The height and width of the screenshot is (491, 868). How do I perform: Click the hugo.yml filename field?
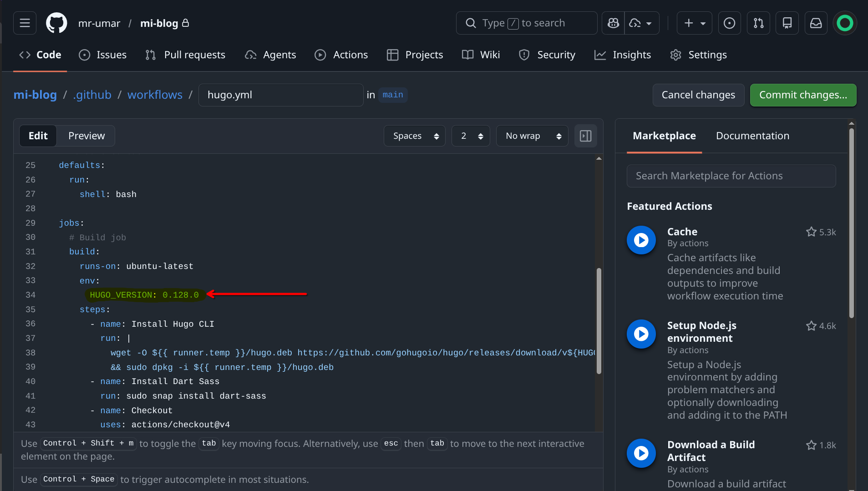point(281,95)
